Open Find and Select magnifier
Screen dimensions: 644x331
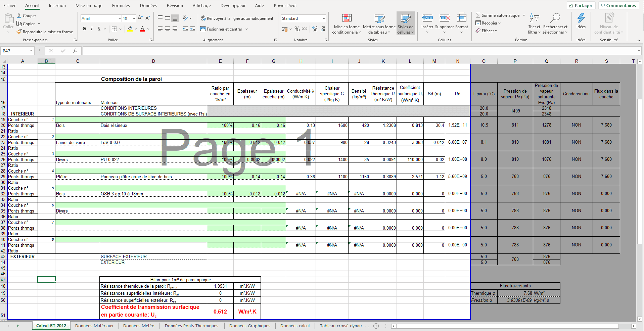tap(555, 18)
